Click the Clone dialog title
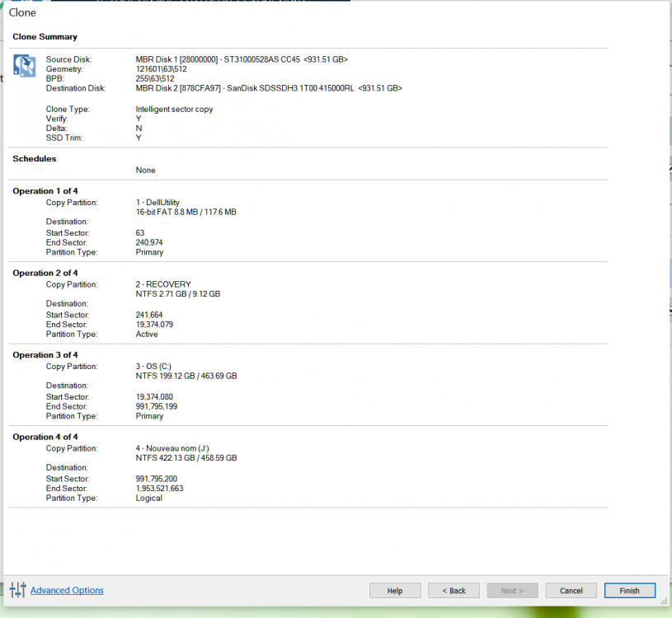This screenshot has height=618, width=672. 22,13
